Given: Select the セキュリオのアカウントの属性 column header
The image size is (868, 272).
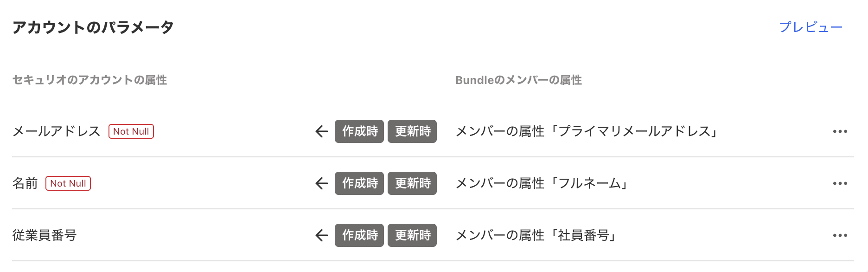Looking at the screenshot, I should coord(90,80).
